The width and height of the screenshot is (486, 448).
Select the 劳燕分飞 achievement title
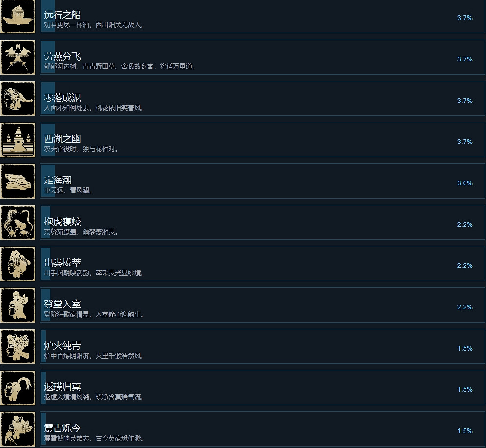click(62, 56)
